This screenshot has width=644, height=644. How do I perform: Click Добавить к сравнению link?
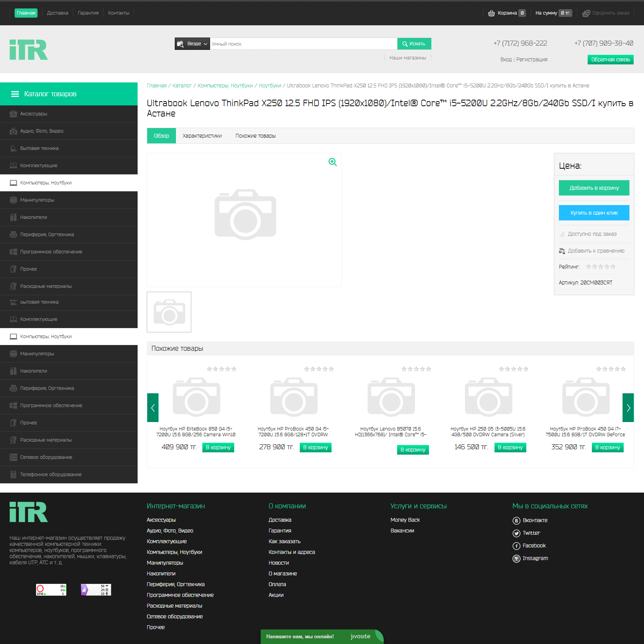(596, 251)
